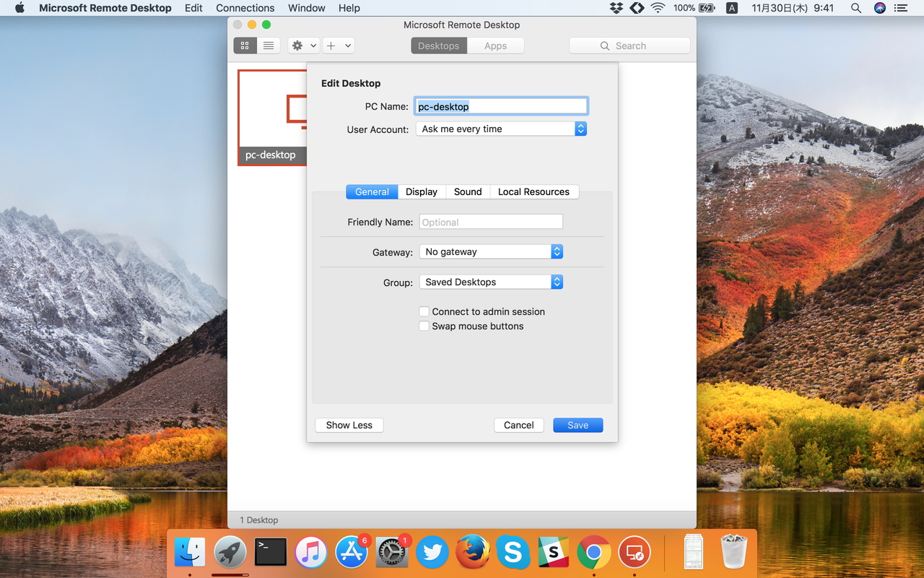Click the PC Name text field
Screen dimensions: 924x578
click(501, 106)
